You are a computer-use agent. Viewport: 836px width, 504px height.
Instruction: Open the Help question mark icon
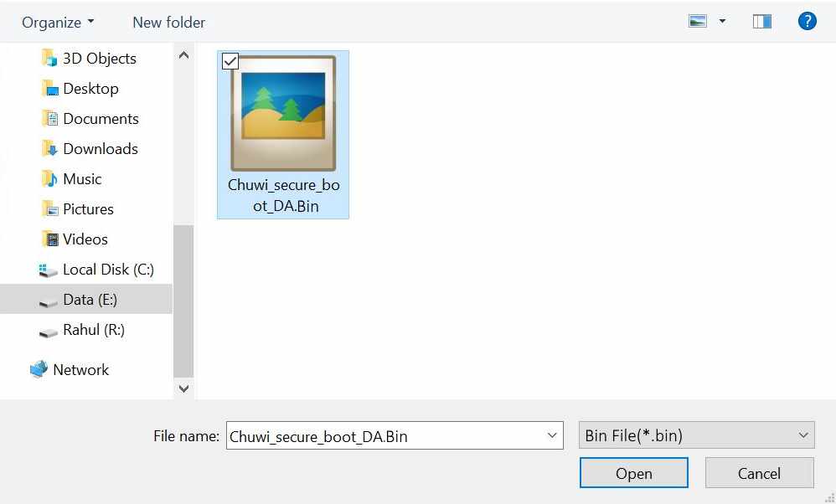click(x=808, y=21)
